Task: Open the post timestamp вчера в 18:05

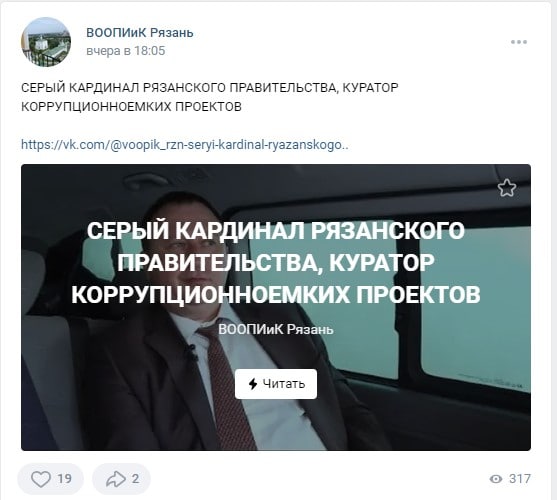Action: pos(126,51)
